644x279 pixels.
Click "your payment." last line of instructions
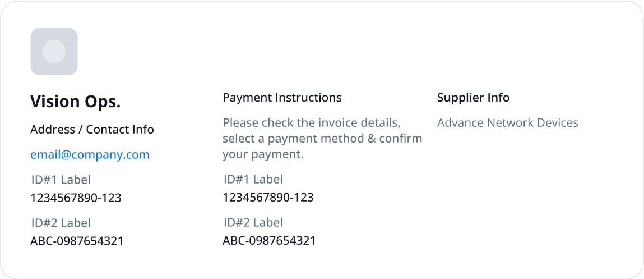click(x=263, y=155)
